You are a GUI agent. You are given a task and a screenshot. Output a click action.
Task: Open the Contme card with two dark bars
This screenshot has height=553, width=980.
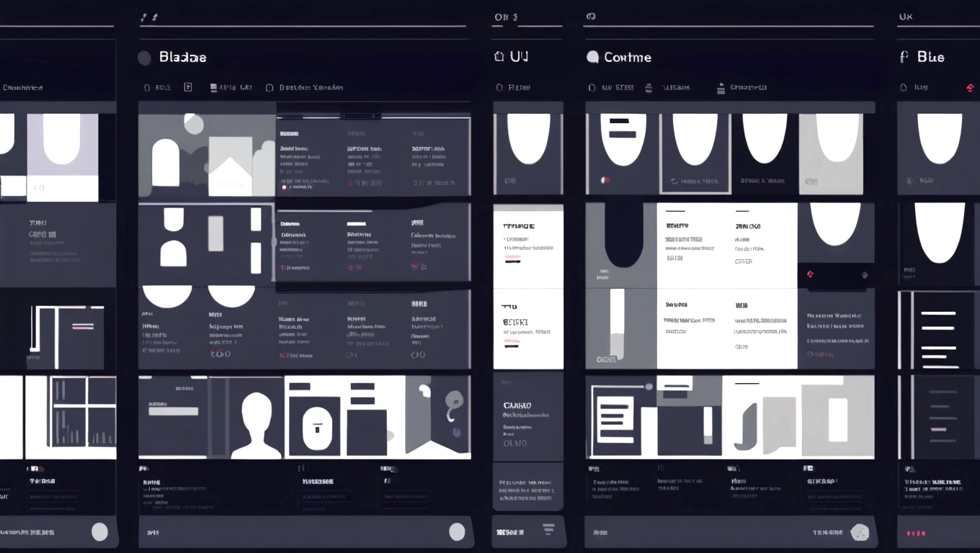tap(623, 153)
